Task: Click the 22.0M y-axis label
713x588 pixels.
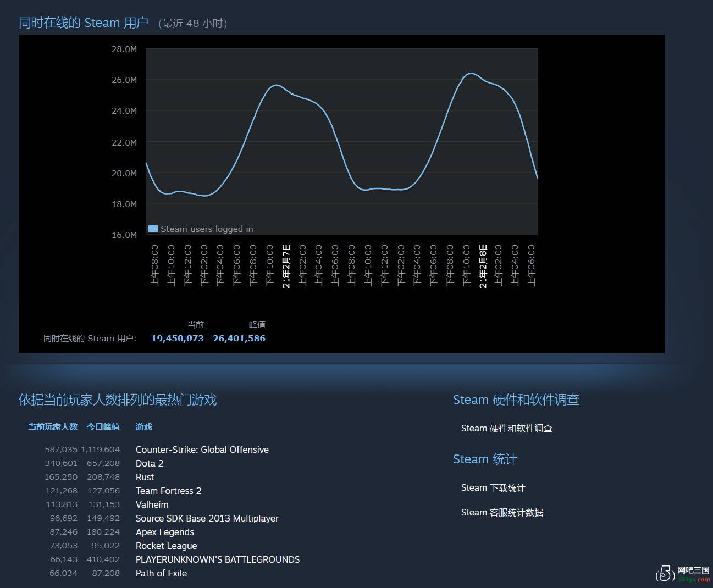Action: (x=124, y=142)
